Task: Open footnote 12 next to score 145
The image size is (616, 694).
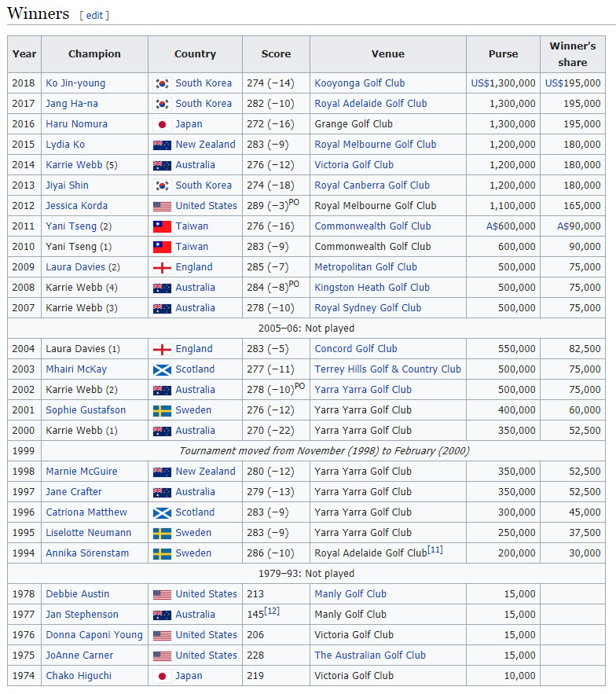Action: tap(272, 611)
